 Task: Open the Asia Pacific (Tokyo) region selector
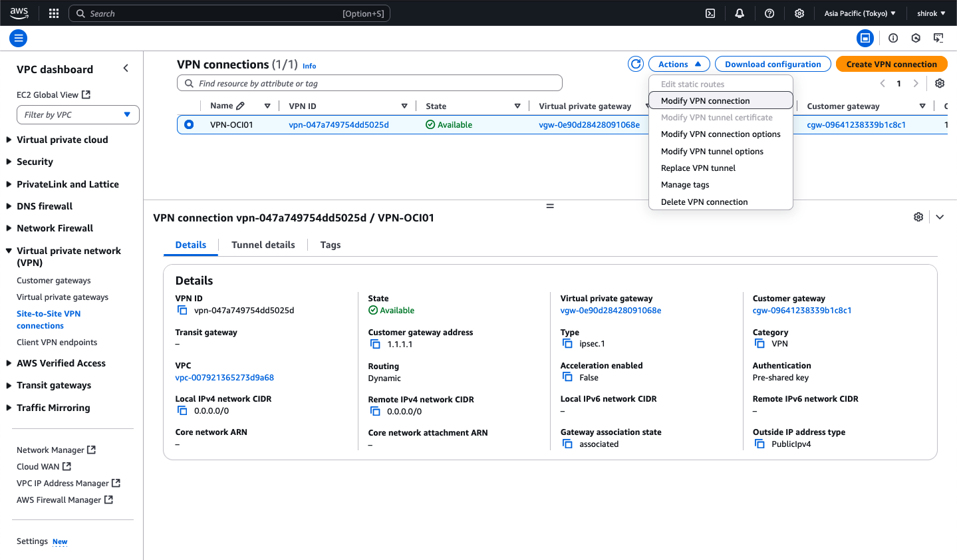click(x=861, y=13)
